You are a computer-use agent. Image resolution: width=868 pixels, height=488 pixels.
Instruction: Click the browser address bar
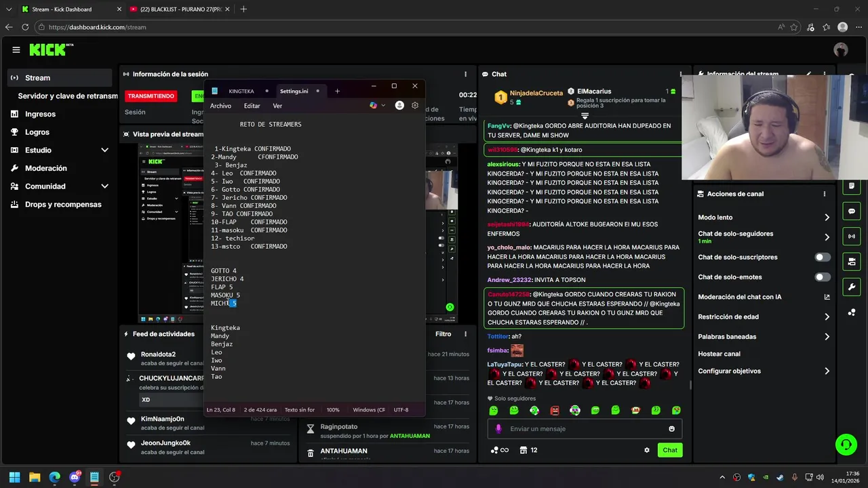(407, 27)
